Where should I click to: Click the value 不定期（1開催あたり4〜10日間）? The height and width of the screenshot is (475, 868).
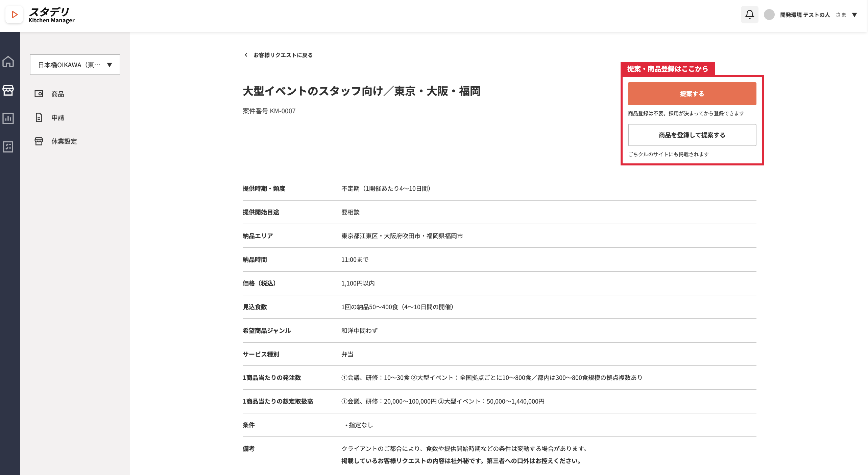(386, 188)
